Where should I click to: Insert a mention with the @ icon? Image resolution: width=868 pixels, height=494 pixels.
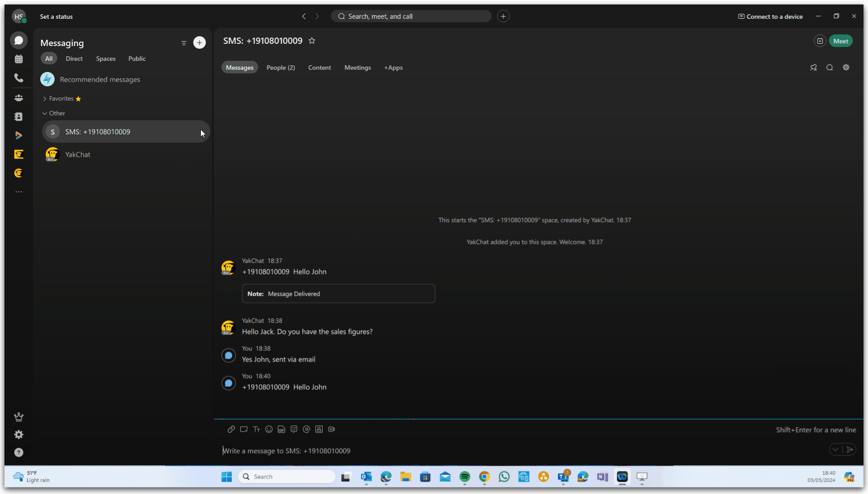coord(306,429)
